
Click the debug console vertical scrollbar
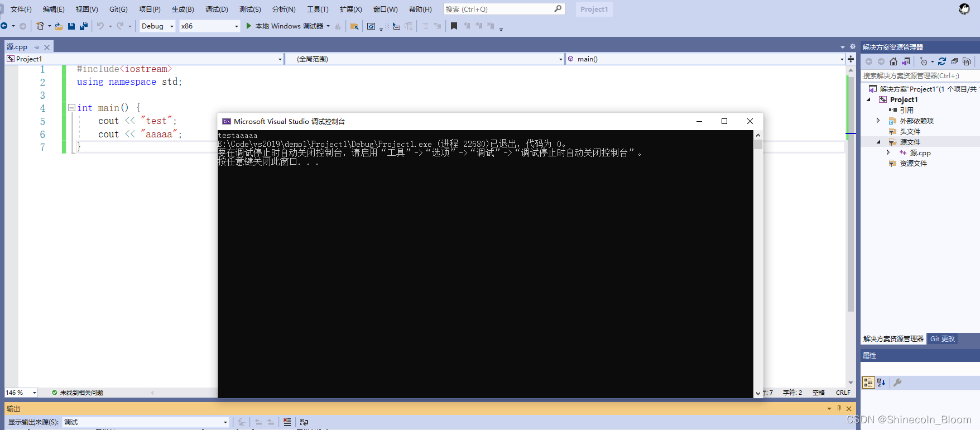point(758,264)
